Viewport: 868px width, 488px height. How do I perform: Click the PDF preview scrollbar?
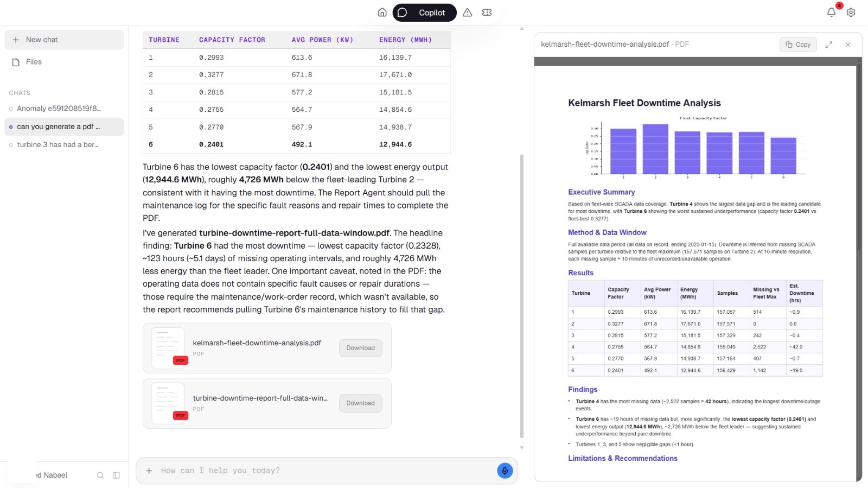(x=859, y=157)
